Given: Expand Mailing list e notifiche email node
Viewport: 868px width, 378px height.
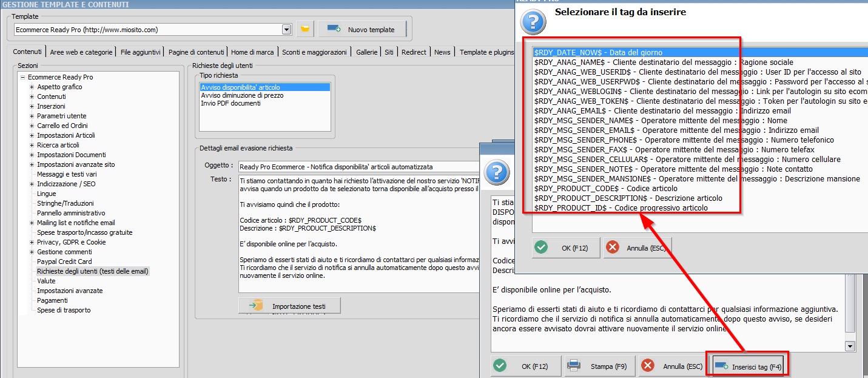Looking at the screenshot, I should tap(32, 223).
